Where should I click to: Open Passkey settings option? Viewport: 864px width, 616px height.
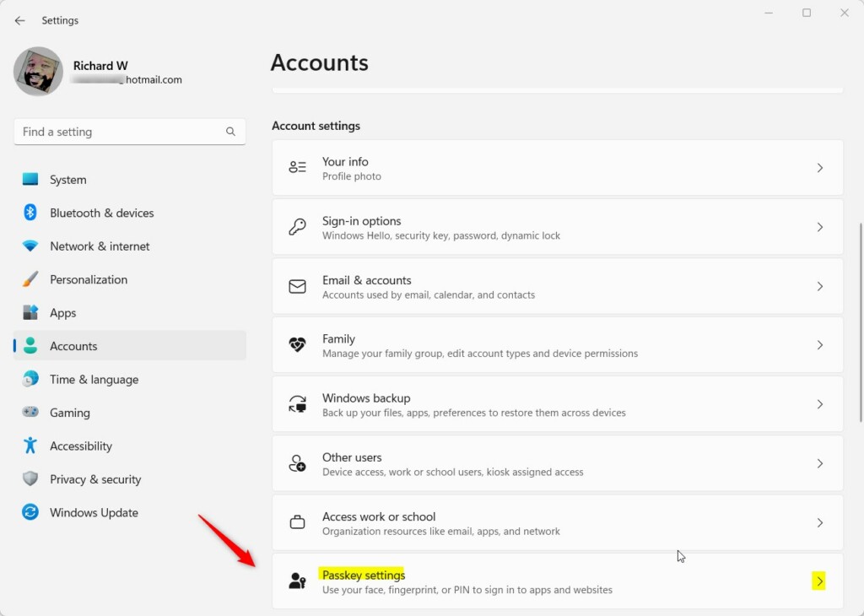click(364, 575)
